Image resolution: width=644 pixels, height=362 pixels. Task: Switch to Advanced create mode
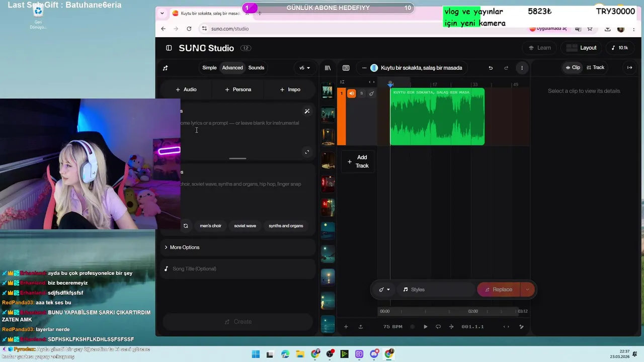pyautogui.click(x=232, y=68)
